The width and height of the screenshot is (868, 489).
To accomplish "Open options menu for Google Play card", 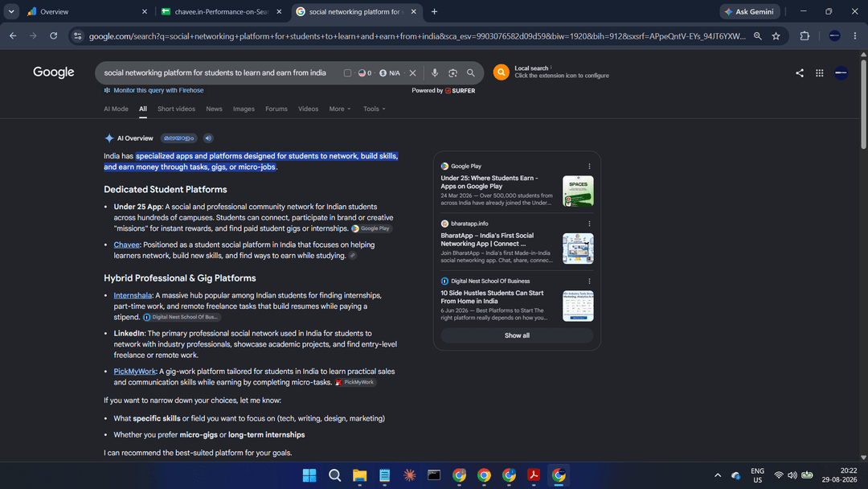I will (589, 166).
